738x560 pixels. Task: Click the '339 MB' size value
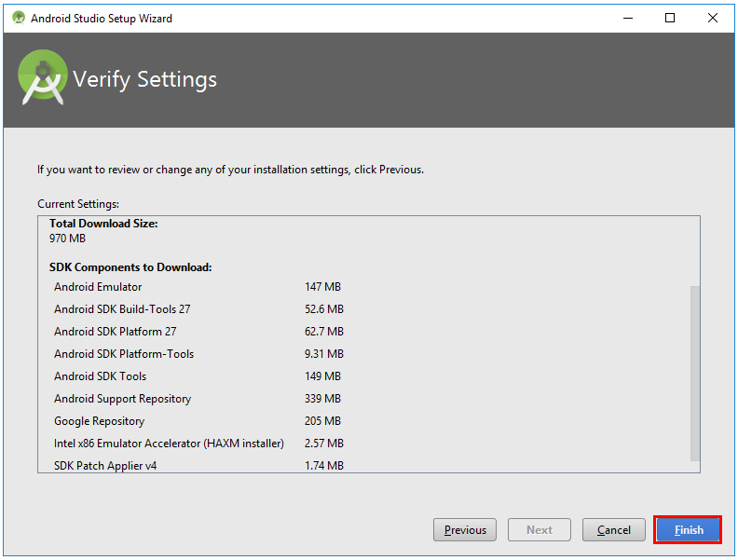point(322,399)
